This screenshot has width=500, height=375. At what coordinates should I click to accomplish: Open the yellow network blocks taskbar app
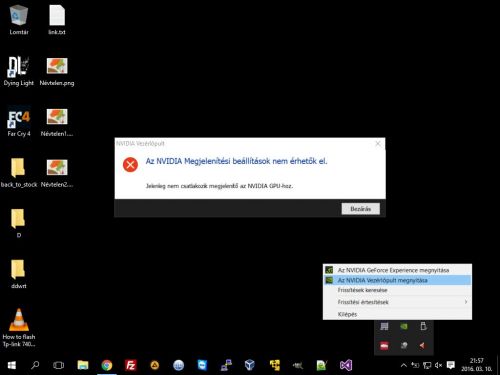coord(275,366)
